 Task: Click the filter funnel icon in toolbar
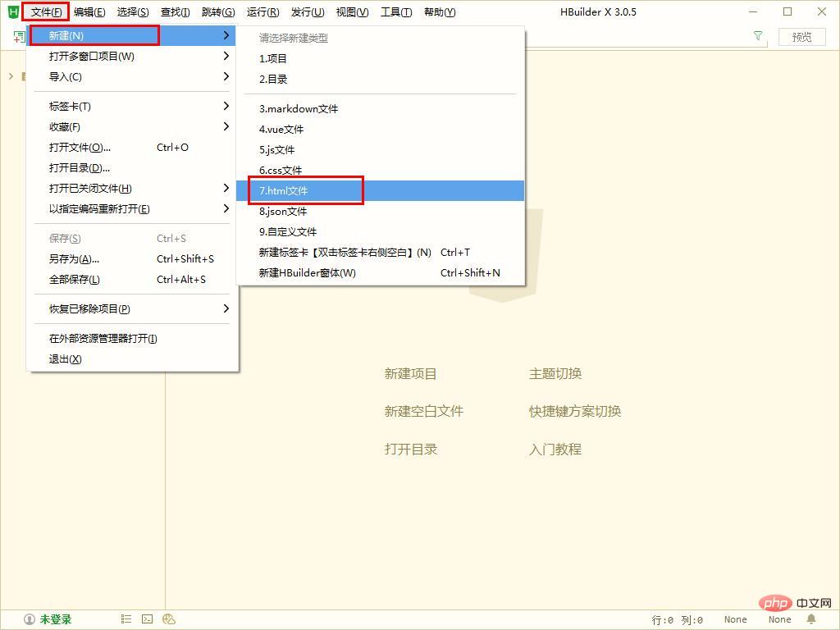758,36
